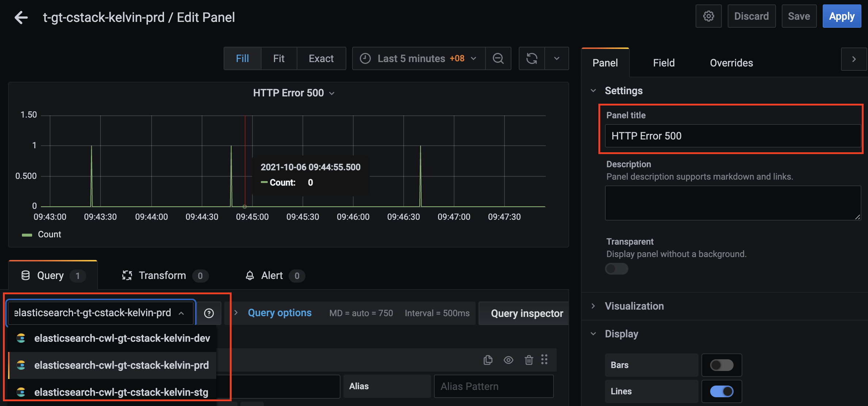Click the Count legend label
This screenshot has width=868, height=406.
click(49, 234)
